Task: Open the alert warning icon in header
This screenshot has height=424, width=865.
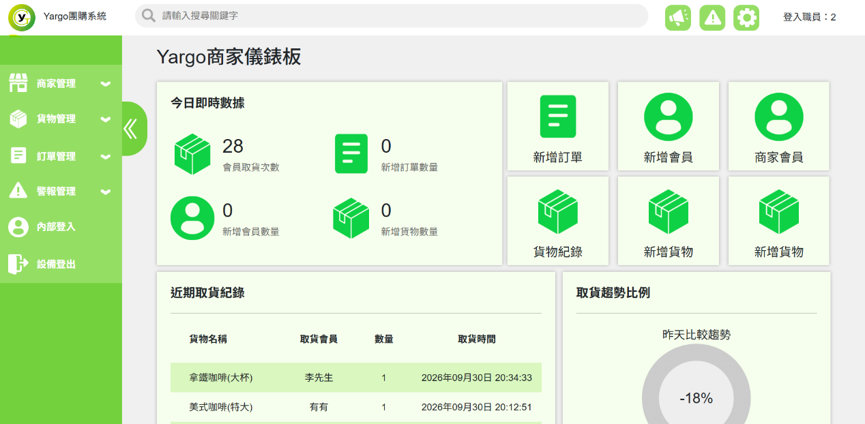Action: [712, 18]
